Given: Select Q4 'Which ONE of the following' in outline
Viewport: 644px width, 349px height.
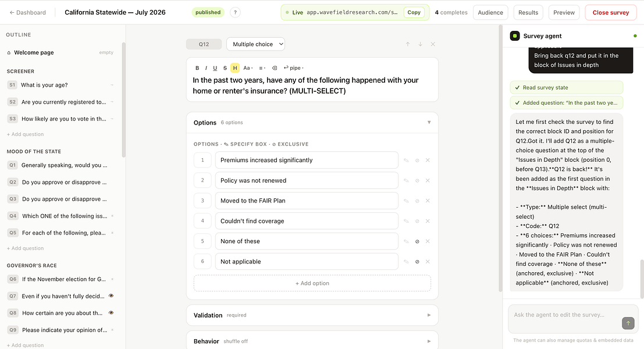Looking at the screenshot, I should pyautogui.click(x=61, y=216).
